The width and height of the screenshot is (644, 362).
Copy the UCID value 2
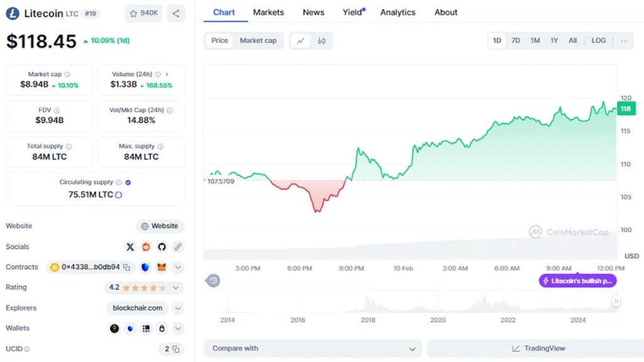tap(176, 349)
